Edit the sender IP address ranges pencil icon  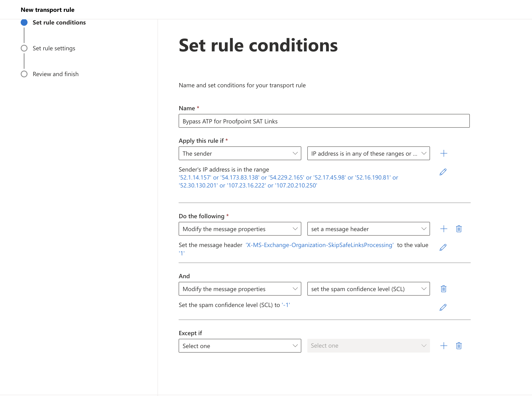pyautogui.click(x=443, y=172)
